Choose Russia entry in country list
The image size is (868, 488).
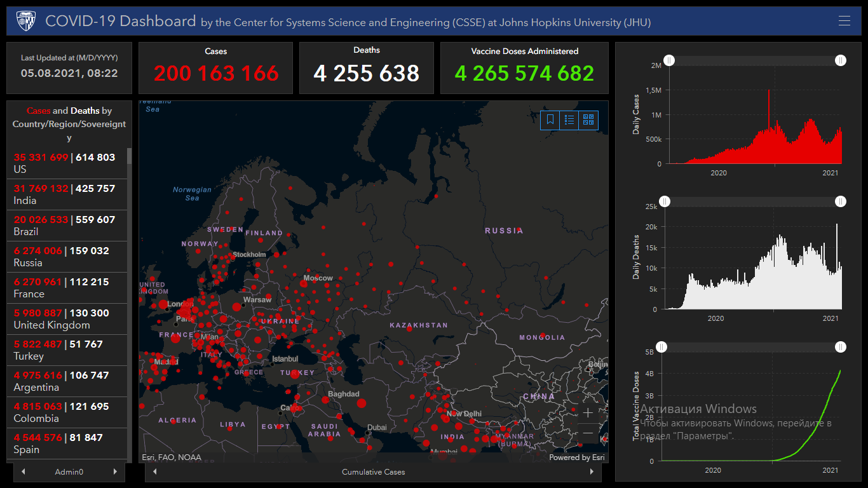64,257
